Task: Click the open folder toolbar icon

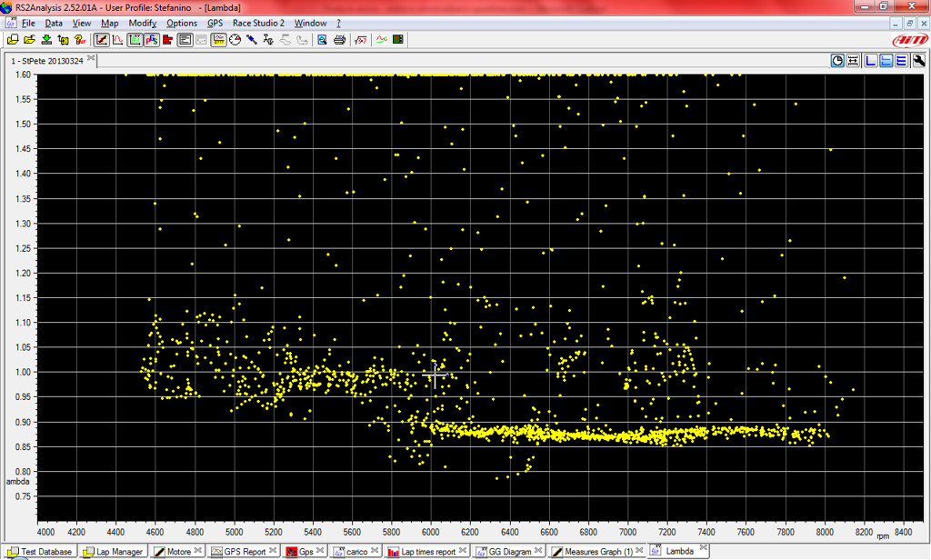Action: click(x=29, y=40)
